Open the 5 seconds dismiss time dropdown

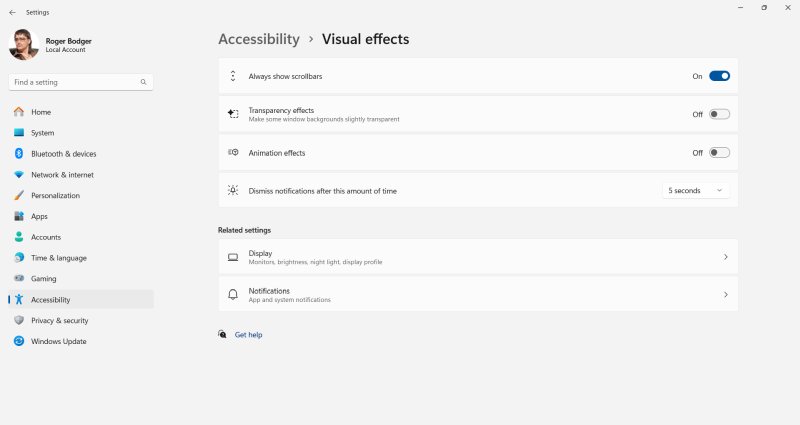[x=696, y=191]
